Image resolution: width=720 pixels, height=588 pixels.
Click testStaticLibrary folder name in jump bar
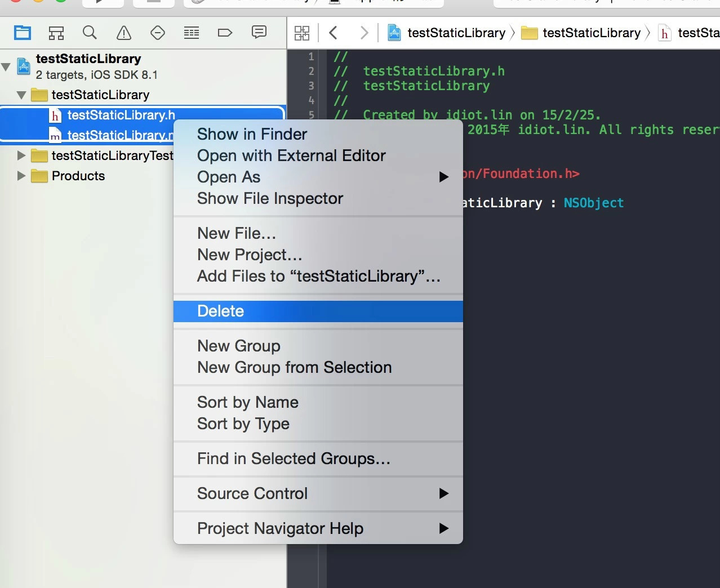pos(592,33)
